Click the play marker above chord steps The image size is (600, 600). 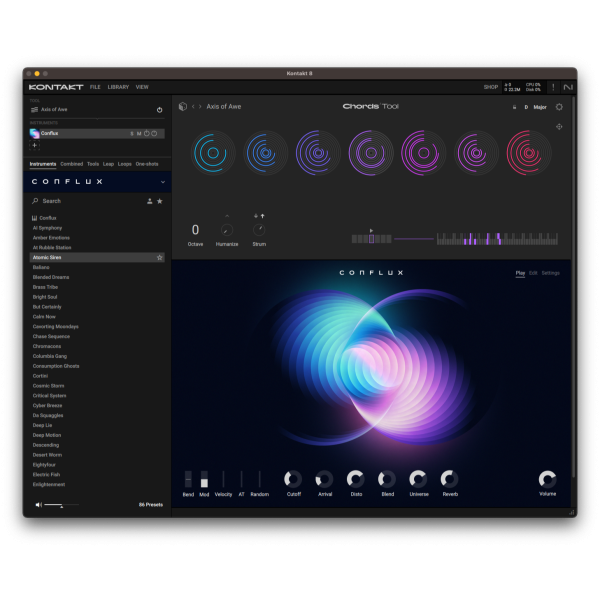tap(371, 230)
